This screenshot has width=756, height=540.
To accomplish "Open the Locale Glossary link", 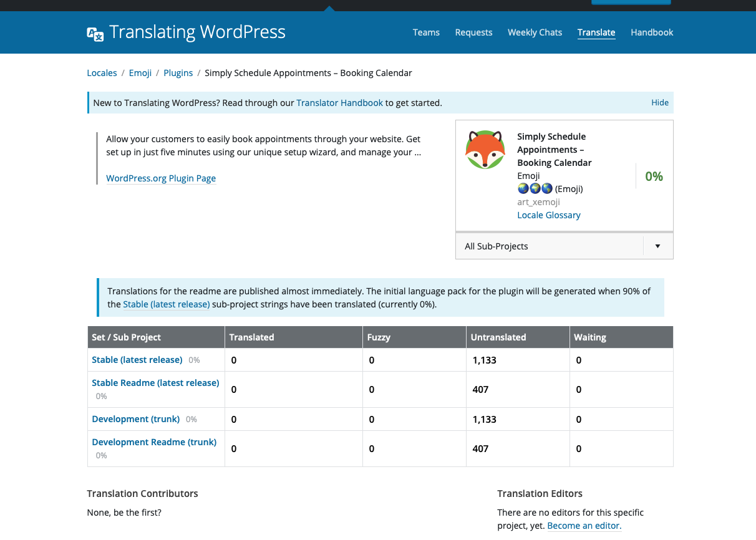I will tap(549, 215).
